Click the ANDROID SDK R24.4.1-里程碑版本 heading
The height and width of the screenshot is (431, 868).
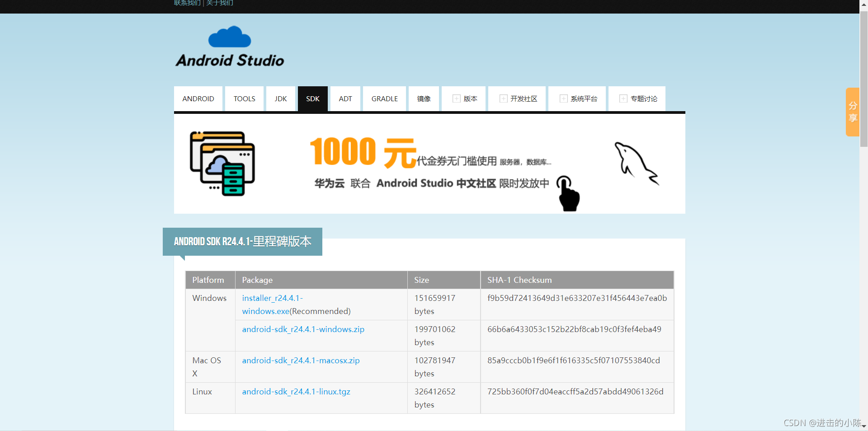click(x=242, y=242)
